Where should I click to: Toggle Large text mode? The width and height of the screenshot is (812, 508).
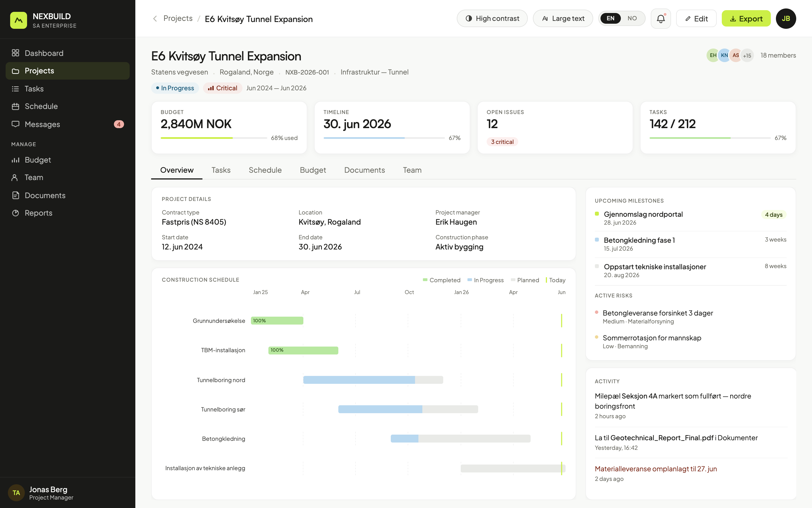point(563,18)
